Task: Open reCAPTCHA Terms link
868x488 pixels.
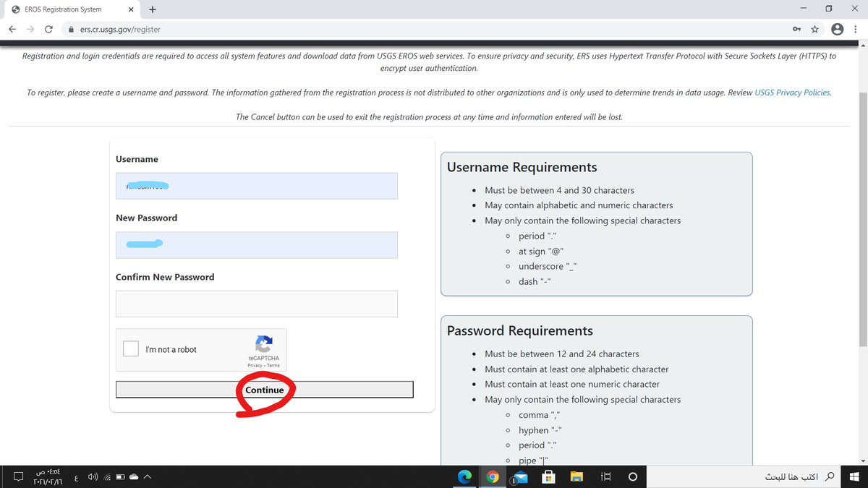Action: [273, 365]
